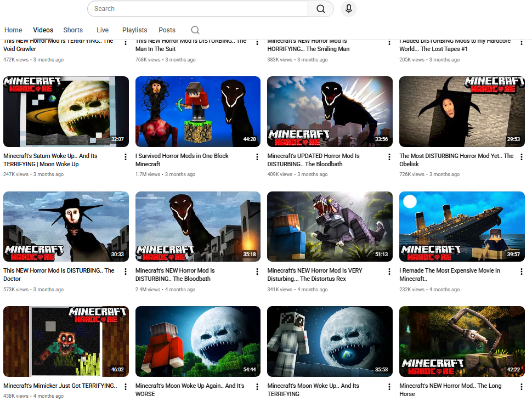The width and height of the screenshot is (532, 401).
Task: Open title 'Minecraft's NEW Horror Mod Is VERY Disturbing'
Action: [x=315, y=275]
